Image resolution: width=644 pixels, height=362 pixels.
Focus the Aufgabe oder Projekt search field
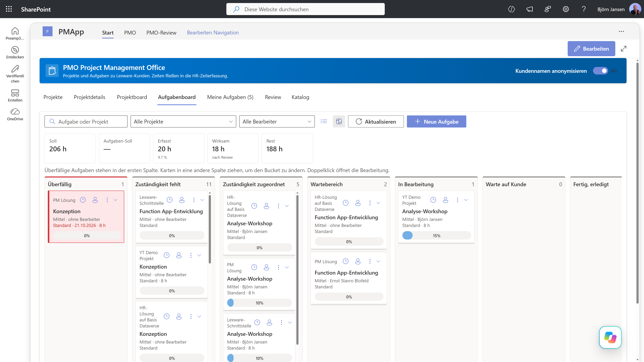(x=86, y=121)
